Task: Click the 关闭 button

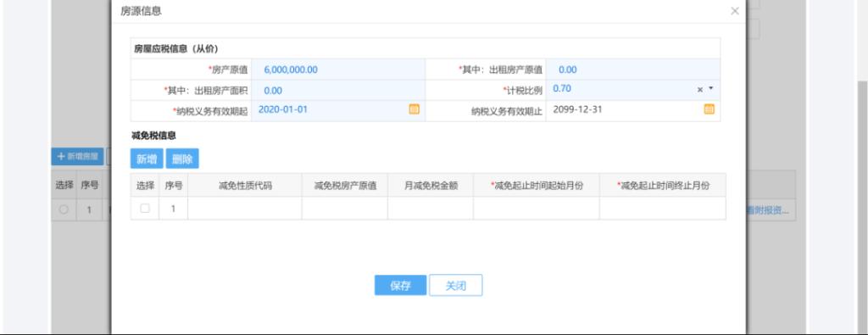Action: [455, 285]
